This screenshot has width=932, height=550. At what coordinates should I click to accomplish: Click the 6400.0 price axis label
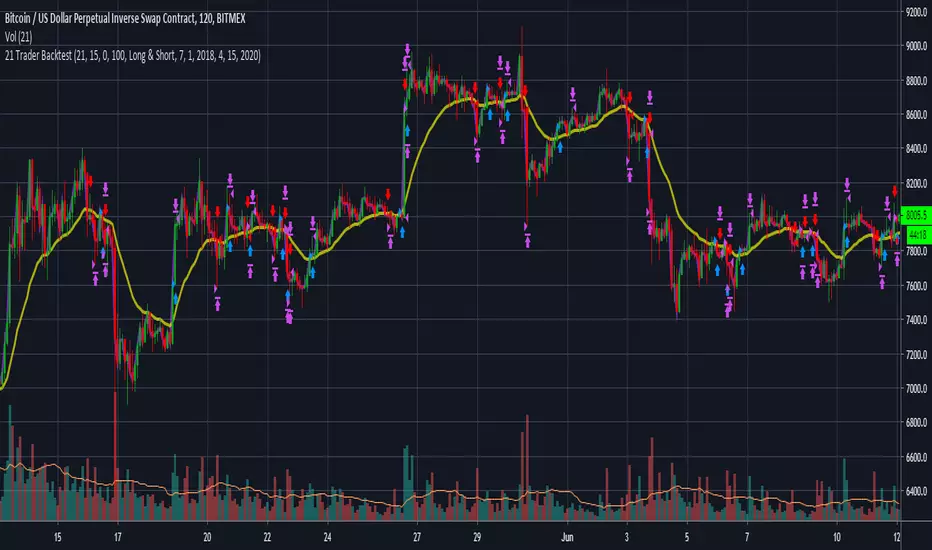coord(916,492)
